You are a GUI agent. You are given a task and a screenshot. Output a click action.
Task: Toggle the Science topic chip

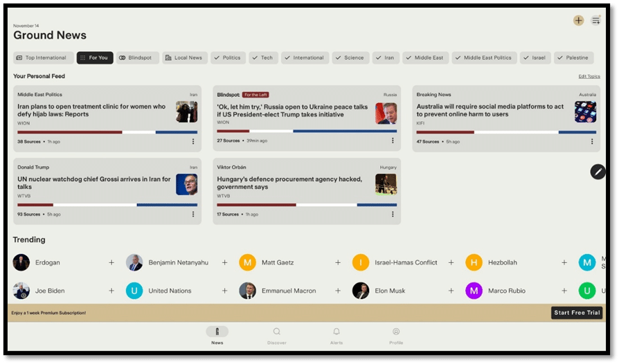350,58
